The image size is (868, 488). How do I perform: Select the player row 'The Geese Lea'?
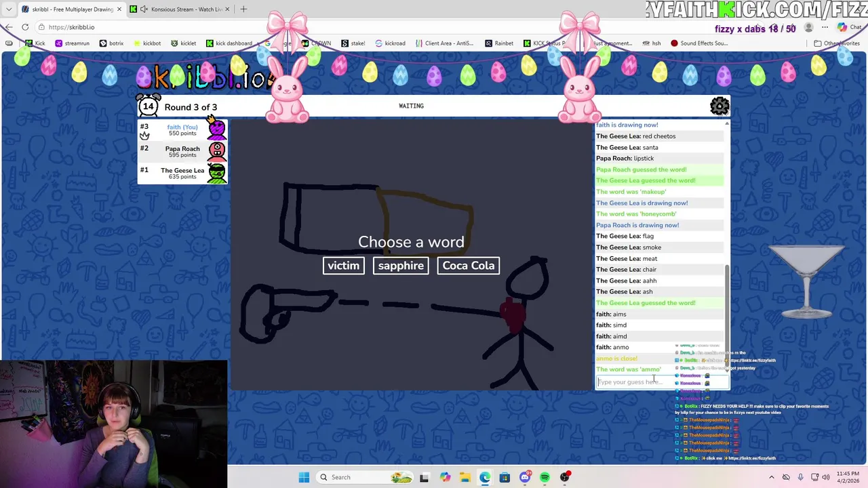[182, 173]
